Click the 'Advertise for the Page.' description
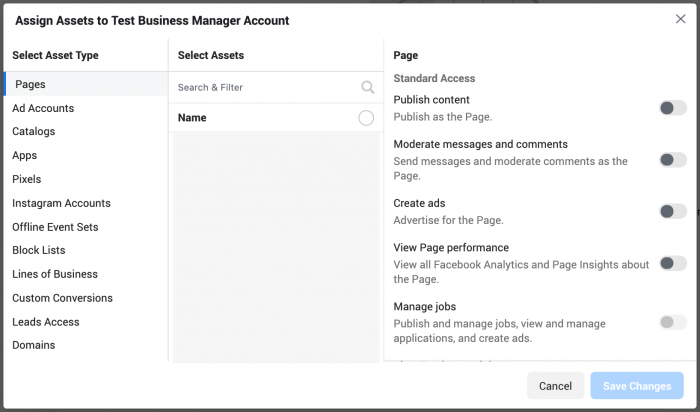Screen dimensions: 700x412 [x=448, y=221]
